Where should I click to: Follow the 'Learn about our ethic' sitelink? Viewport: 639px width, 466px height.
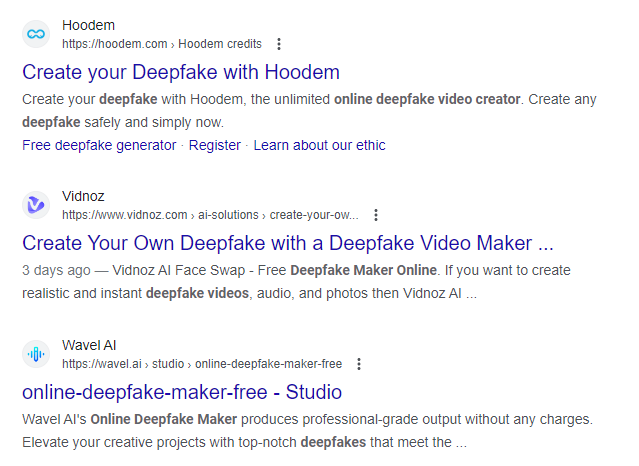[x=320, y=145]
